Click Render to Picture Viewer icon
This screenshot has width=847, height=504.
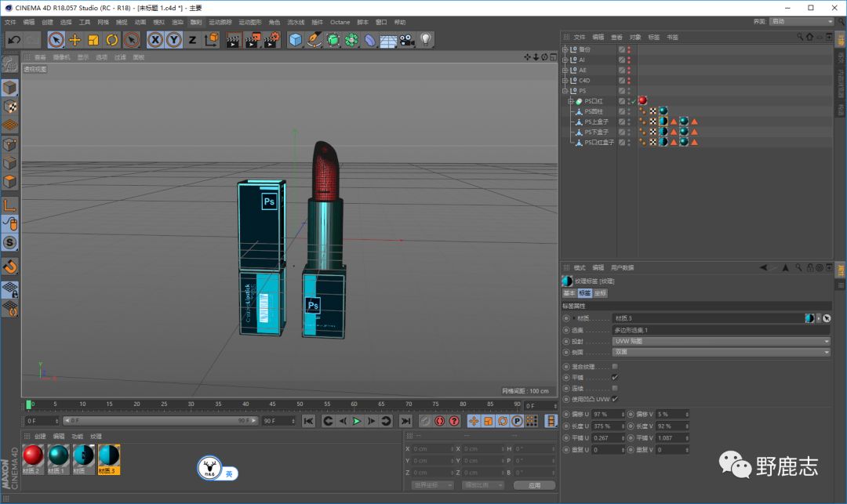[x=253, y=40]
